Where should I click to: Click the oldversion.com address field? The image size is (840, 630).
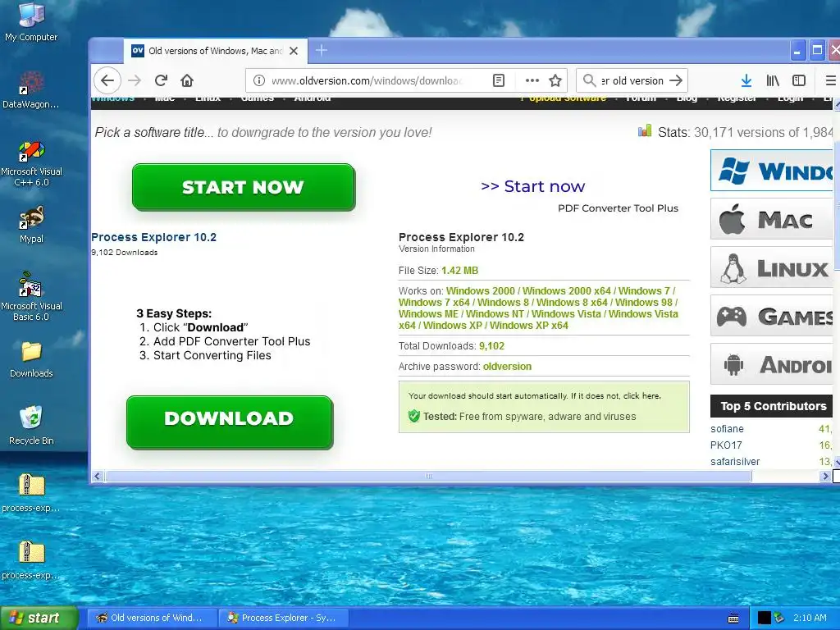(367, 80)
